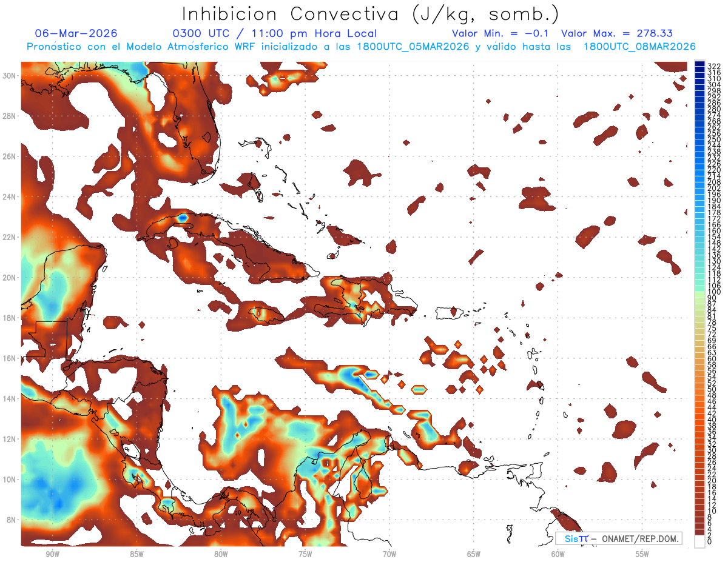Click the 'Valor Max. = 278.33' label
Screen dimensions: 728x562
[617, 34]
